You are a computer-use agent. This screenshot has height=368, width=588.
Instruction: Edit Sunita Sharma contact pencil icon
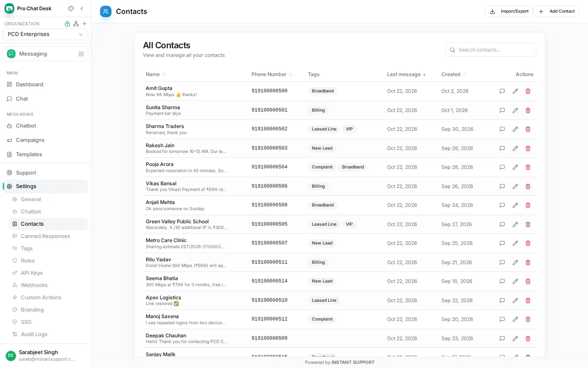(515, 110)
